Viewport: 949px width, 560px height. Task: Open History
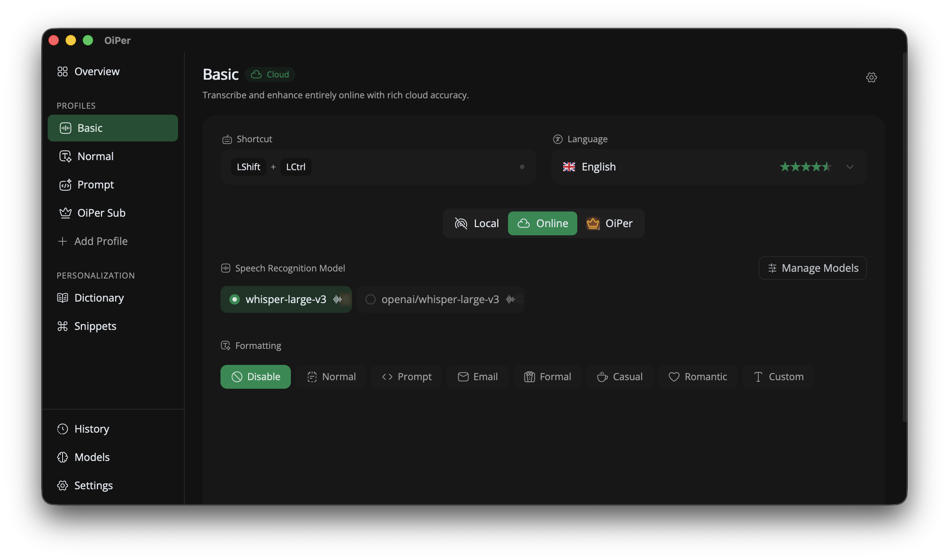tap(112, 429)
